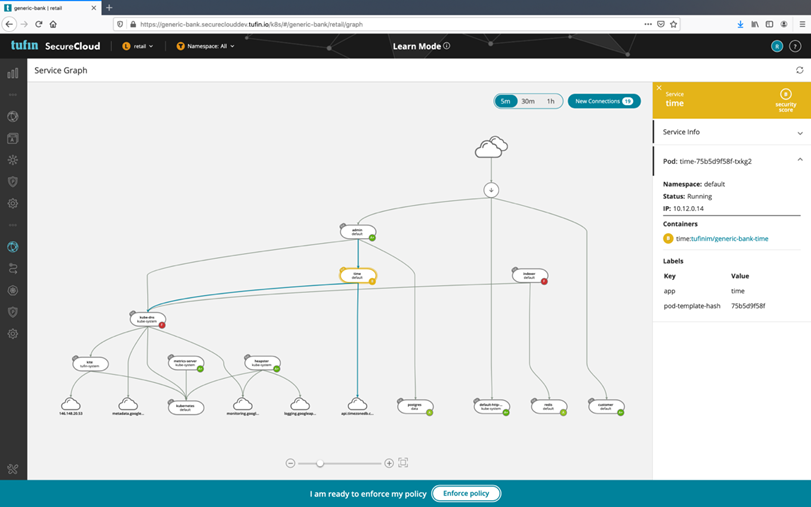This screenshot has width=811, height=507.
Task: Expand the Service Info section
Action: coord(731,132)
